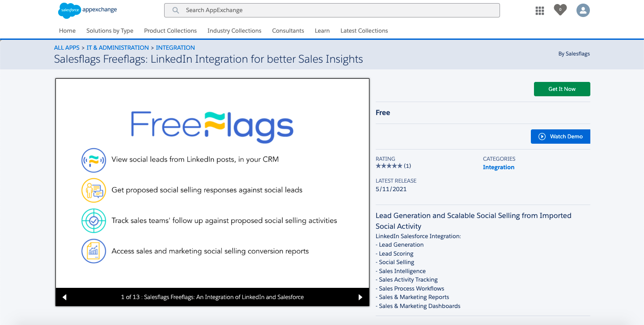Click the Get It Now button
Screen dimensions: 644x325
(x=562, y=89)
